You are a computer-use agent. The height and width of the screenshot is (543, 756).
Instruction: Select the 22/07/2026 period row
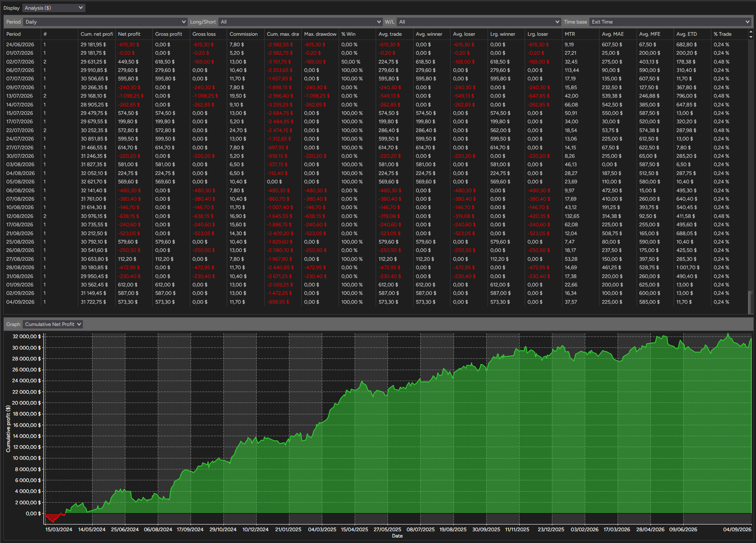pos(376,130)
